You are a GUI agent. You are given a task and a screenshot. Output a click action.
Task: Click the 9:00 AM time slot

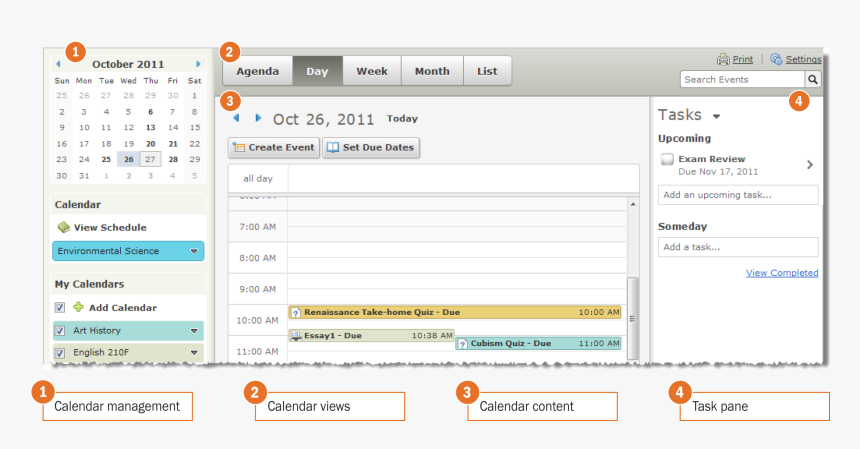[457, 289]
